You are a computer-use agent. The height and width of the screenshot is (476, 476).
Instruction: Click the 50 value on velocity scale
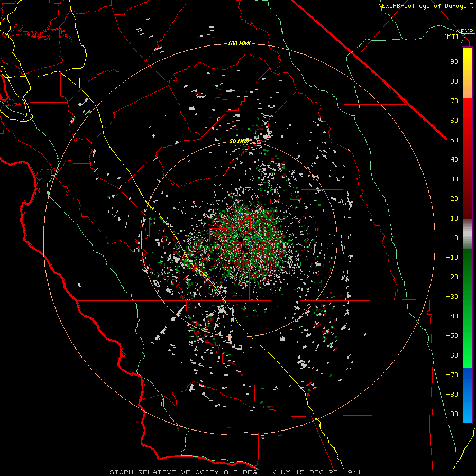(x=454, y=140)
